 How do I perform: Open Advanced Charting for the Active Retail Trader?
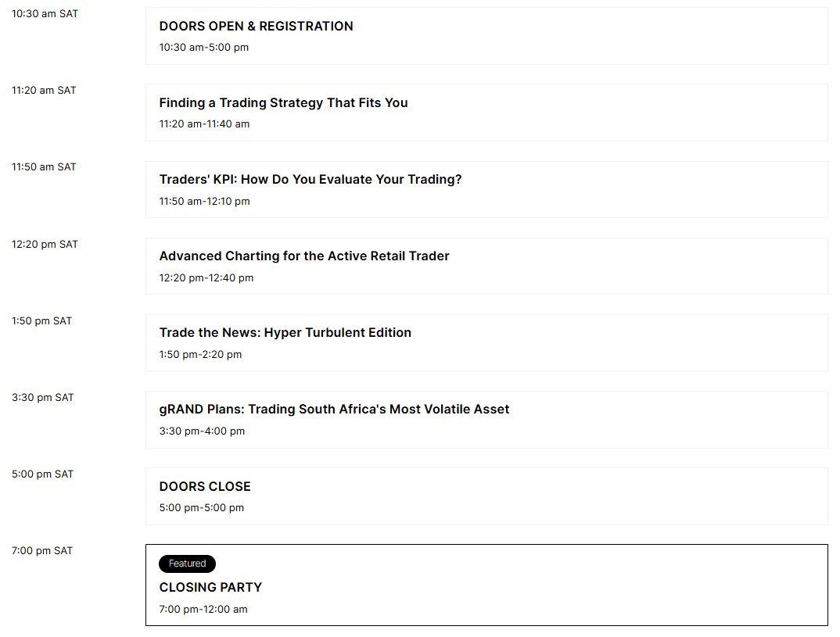pos(303,256)
